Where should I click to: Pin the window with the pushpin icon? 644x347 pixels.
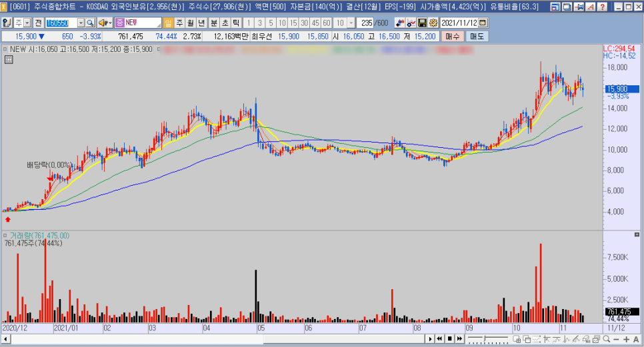pos(579,7)
